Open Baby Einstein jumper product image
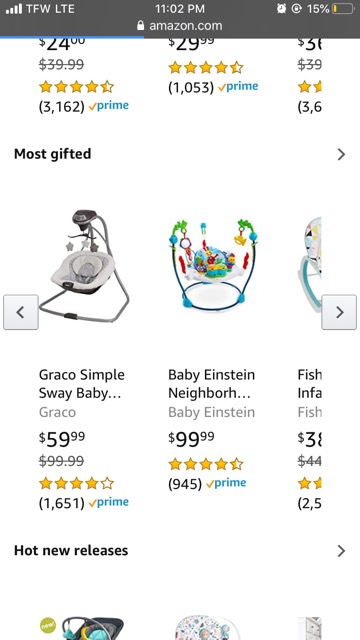The width and height of the screenshot is (360, 640). [213, 265]
